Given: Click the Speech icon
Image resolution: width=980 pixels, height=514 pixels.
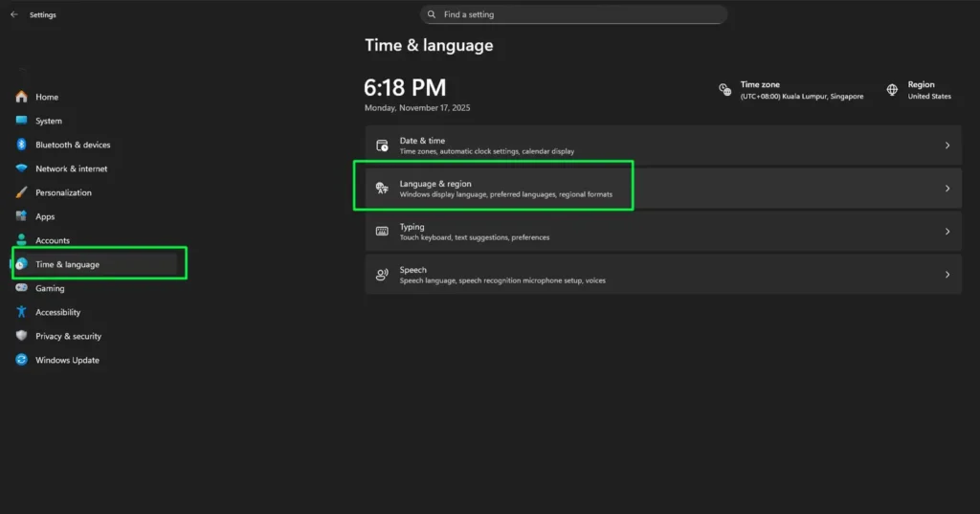Looking at the screenshot, I should pos(382,275).
